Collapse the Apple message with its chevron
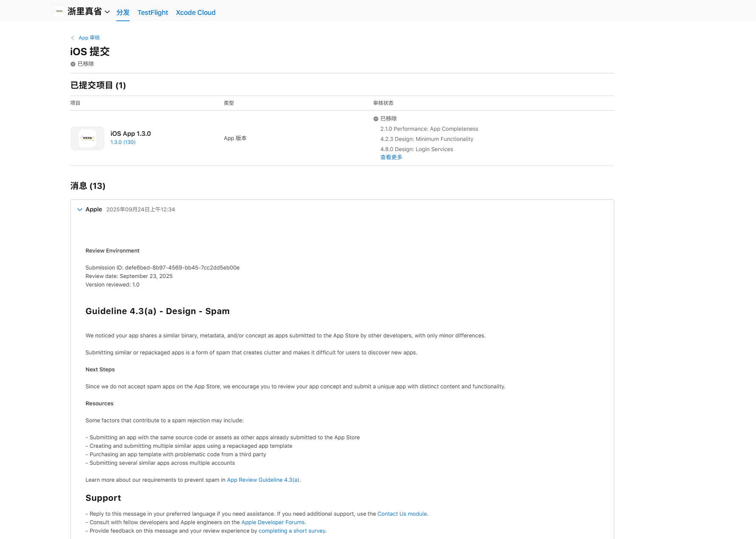 point(80,210)
